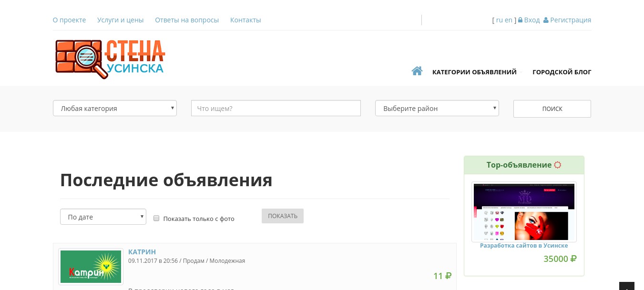Click the '09.11.2017 в 20:56 / Продам / Молодежная' line
Image resolution: width=644 pixels, height=290 pixels.
tap(186, 260)
